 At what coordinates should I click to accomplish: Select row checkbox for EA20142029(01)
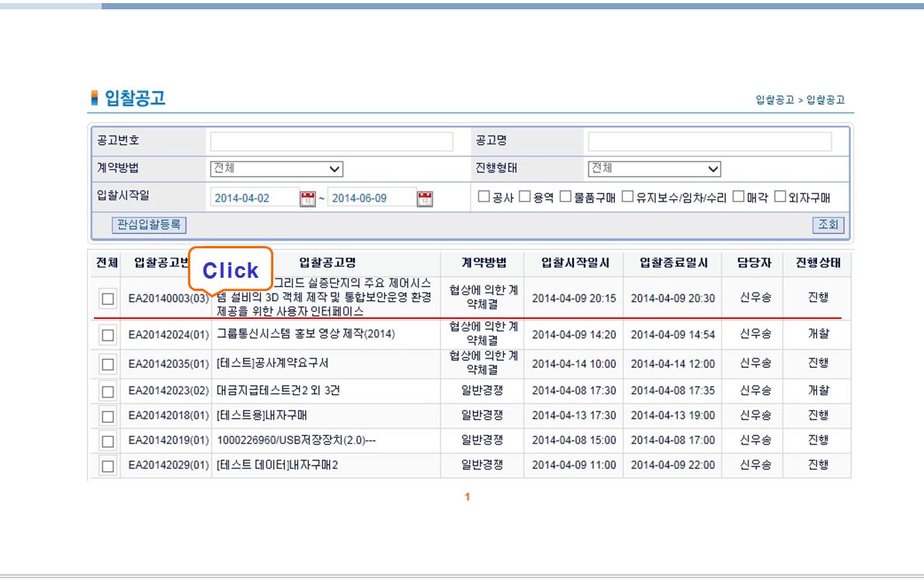[108, 466]
